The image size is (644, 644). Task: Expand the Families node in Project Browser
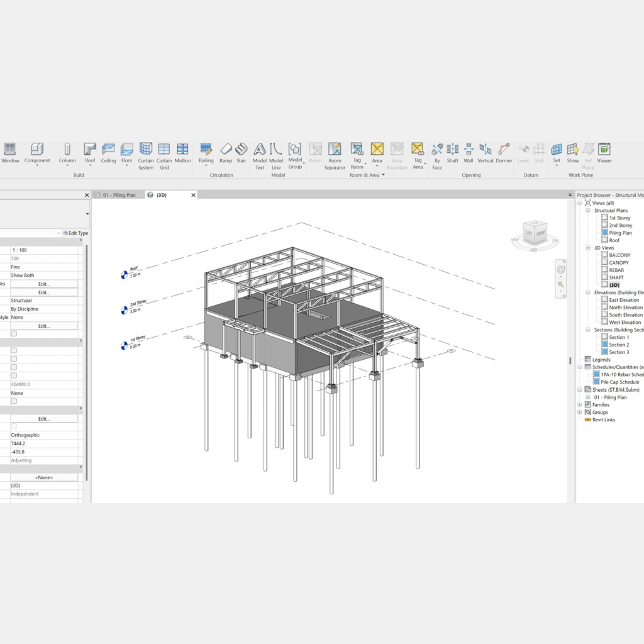[x=580, y=405]
